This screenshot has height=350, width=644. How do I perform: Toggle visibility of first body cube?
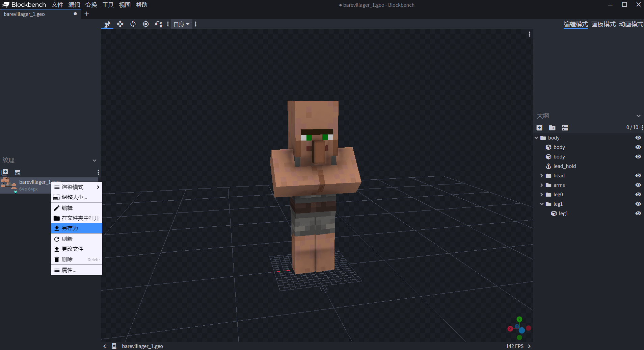click(x=638, y=147)
